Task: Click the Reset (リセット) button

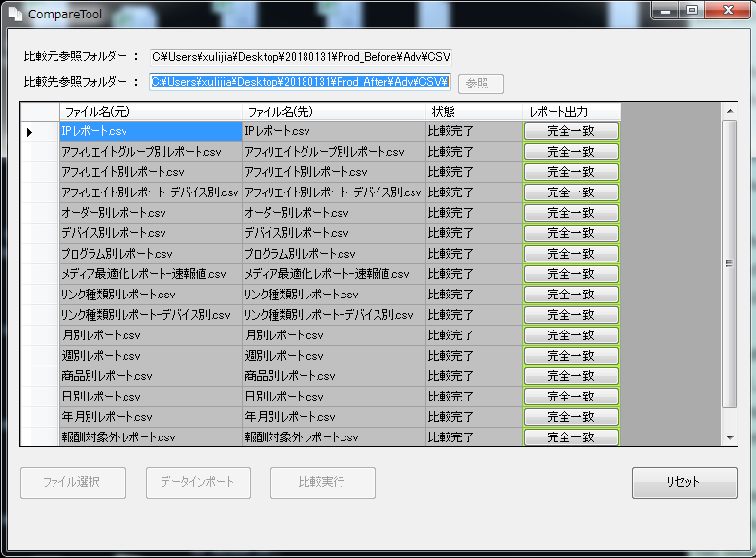Action: pyautogui.click(x=682, y=482)
